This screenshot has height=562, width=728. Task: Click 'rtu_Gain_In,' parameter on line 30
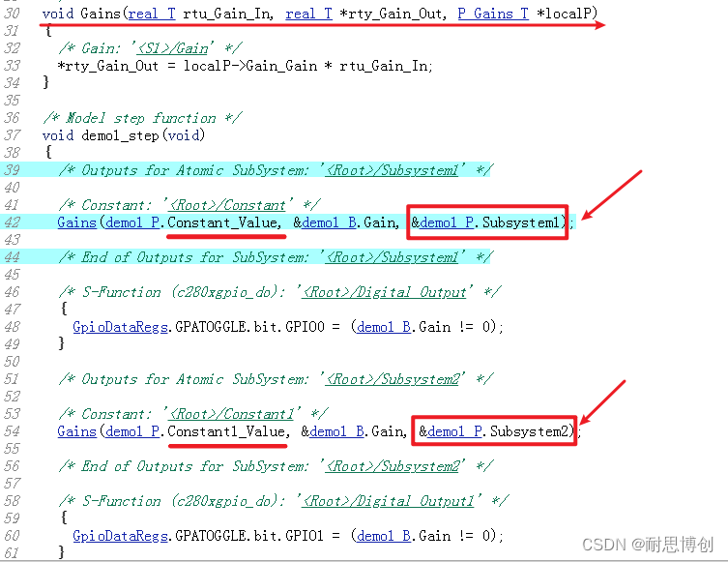228,14
